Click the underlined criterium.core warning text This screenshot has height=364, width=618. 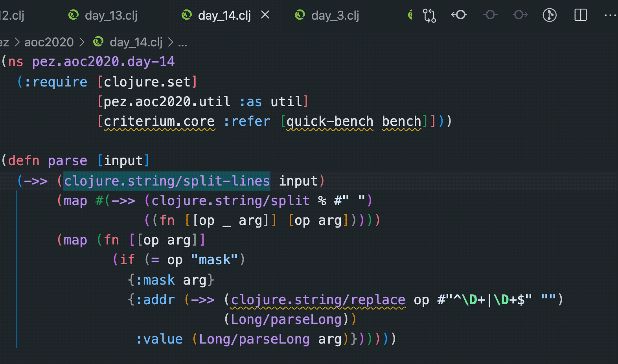(x=159, y=121)
